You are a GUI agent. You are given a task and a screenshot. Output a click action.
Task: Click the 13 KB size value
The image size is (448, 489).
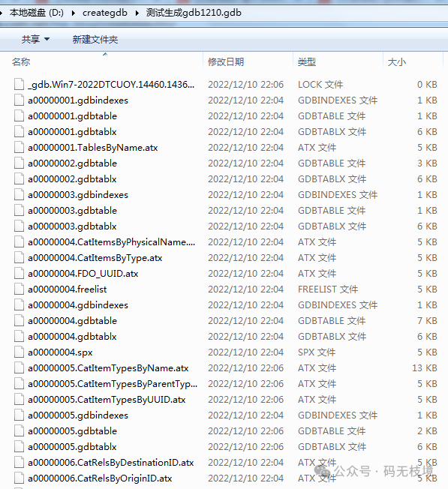(x=425, y=368)
